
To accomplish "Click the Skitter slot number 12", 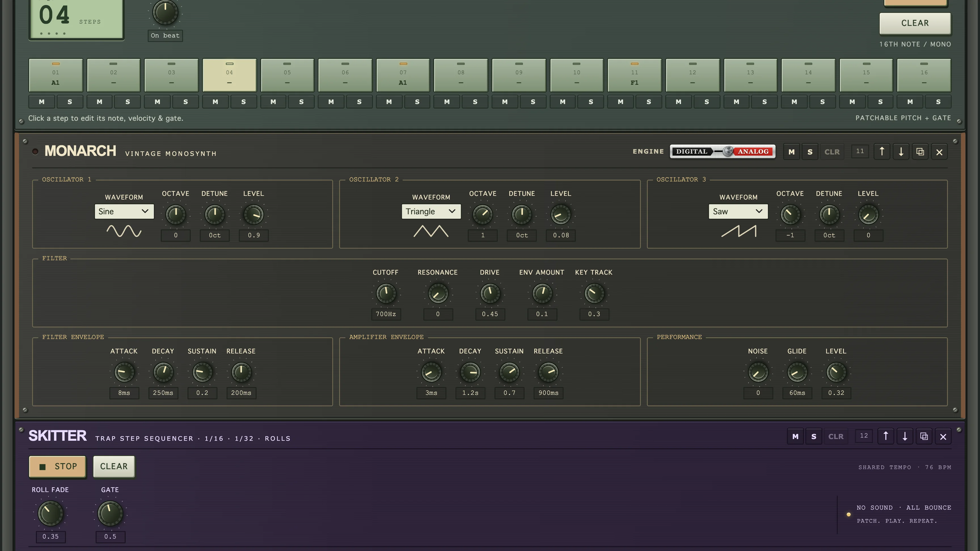I will click(x=863, y=436).
